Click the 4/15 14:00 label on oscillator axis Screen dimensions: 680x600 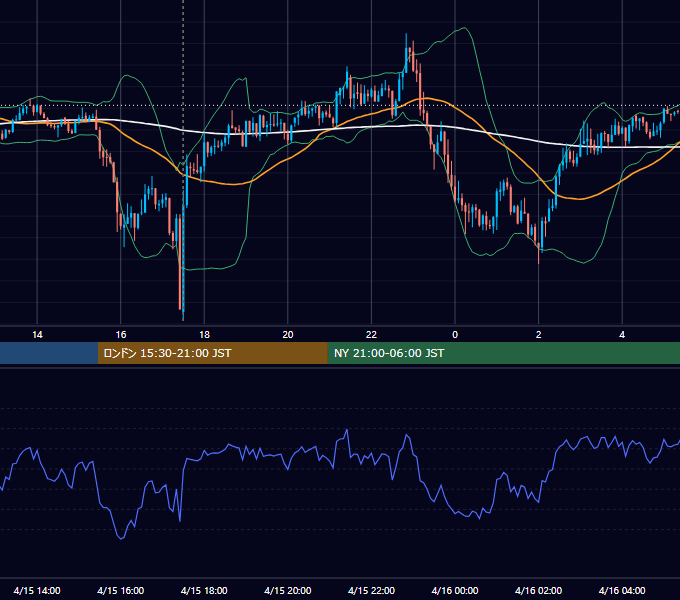tap(37, 590)
